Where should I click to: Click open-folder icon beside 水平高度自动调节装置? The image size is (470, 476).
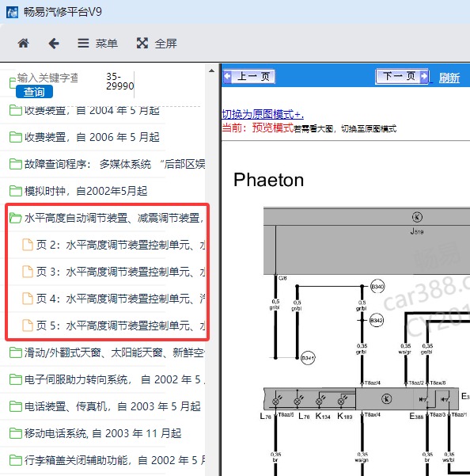click(16, 218)
